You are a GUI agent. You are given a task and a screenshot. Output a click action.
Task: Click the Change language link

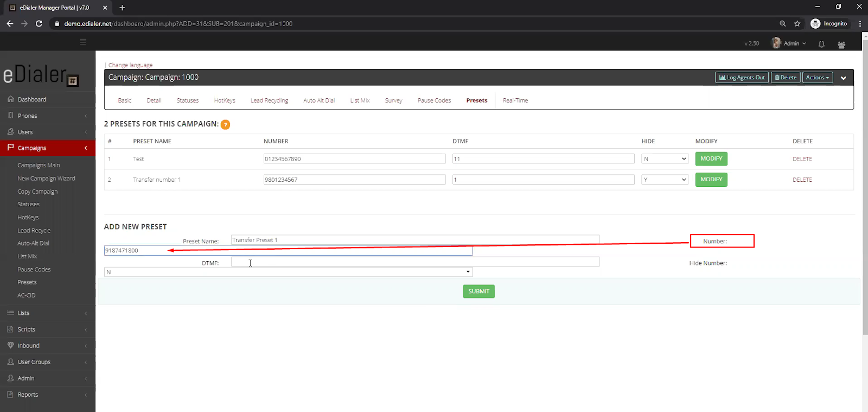[x=130, y=65]
